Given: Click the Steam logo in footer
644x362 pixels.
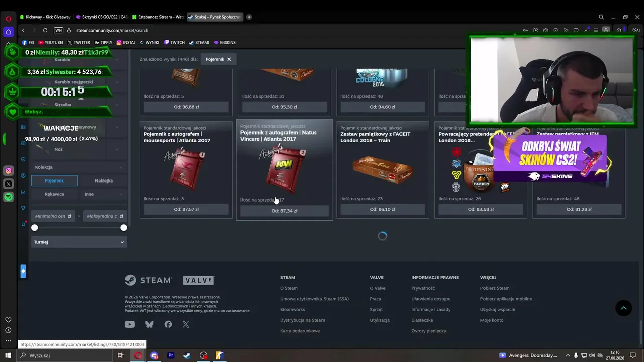Looking at the screenshot, I should tap(148, 280).
